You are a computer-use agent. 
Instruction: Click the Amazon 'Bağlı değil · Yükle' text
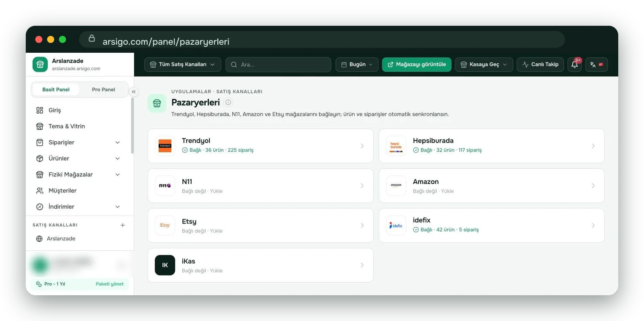point(433,191)
